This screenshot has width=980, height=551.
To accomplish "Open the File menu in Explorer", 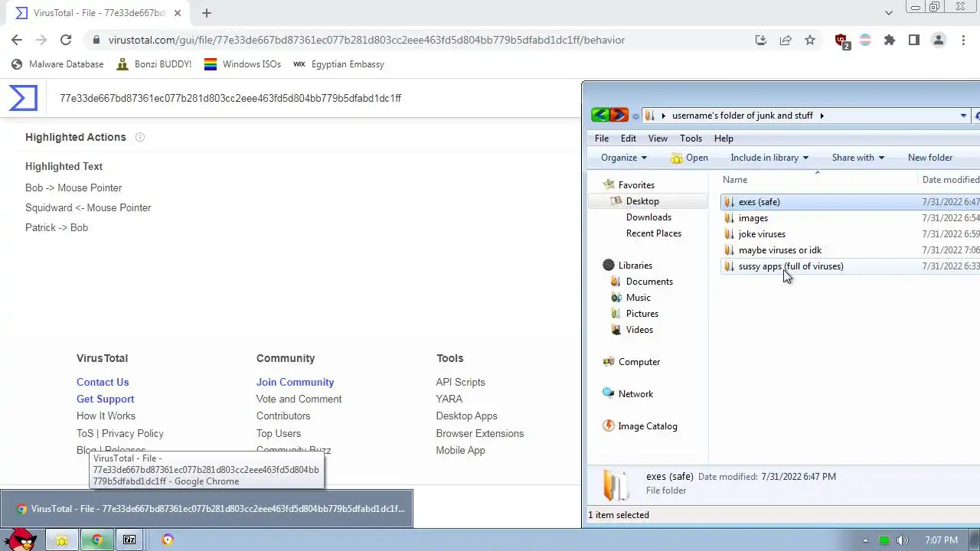I will click(602, 139).
